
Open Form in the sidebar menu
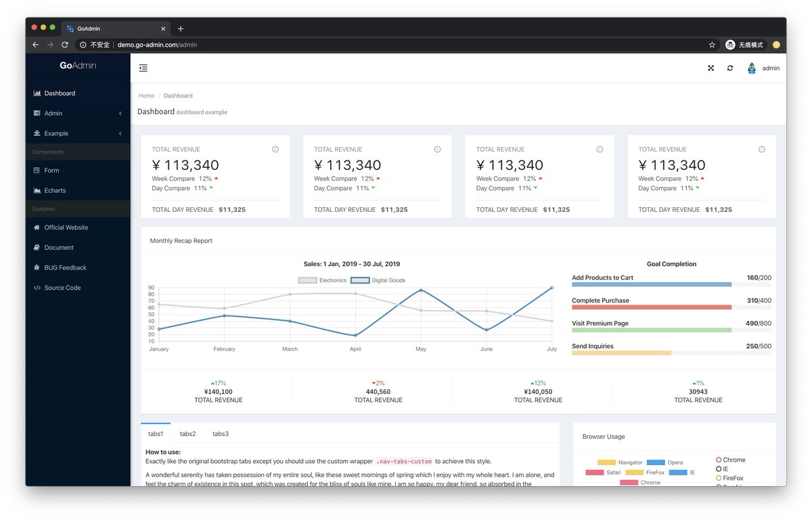78,171
